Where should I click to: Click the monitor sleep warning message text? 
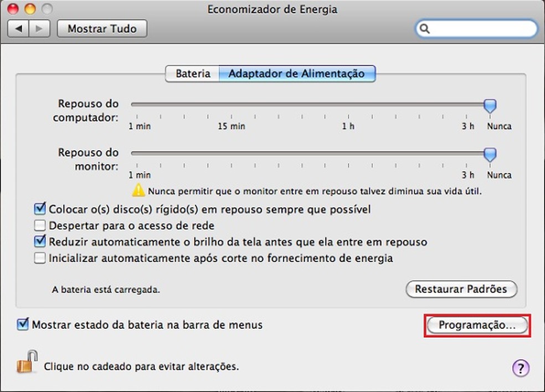click(315, 191)
